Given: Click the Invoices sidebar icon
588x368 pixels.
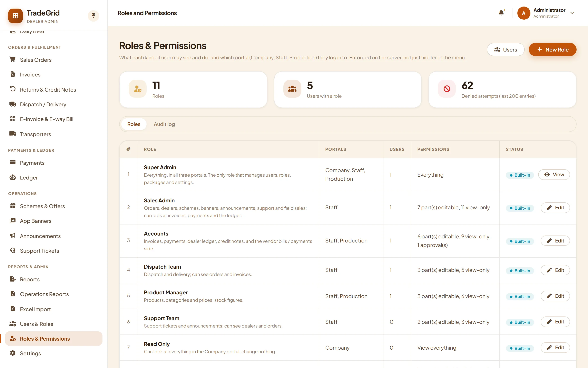Looking at the screenshot, I should (x=13, y=74).
